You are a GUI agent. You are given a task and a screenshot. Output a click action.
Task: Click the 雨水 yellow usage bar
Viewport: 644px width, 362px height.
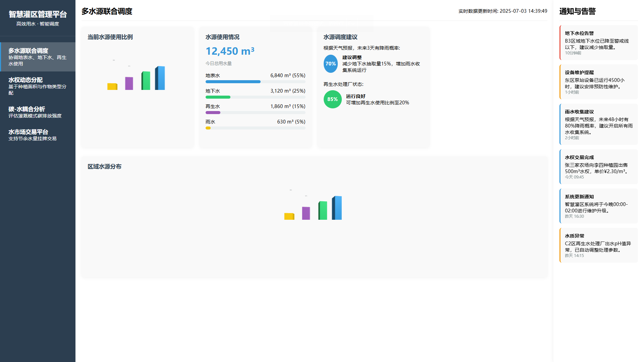click(208, 128)
